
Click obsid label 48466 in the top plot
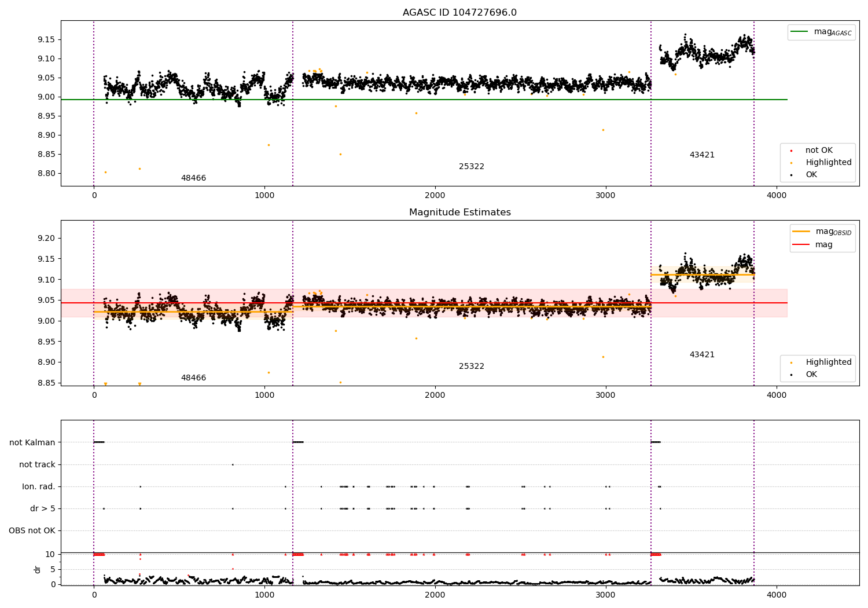tap(193, 178)
